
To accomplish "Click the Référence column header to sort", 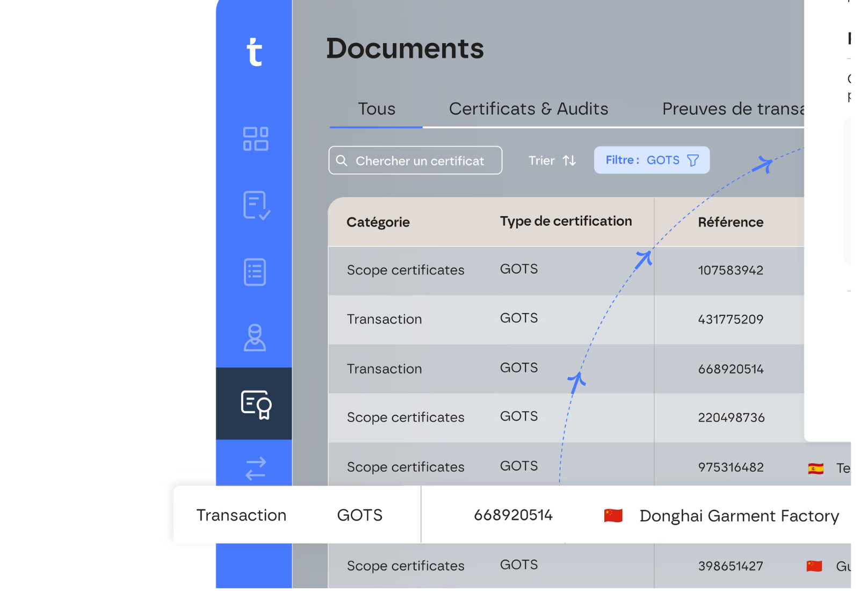I will point(730,221).
